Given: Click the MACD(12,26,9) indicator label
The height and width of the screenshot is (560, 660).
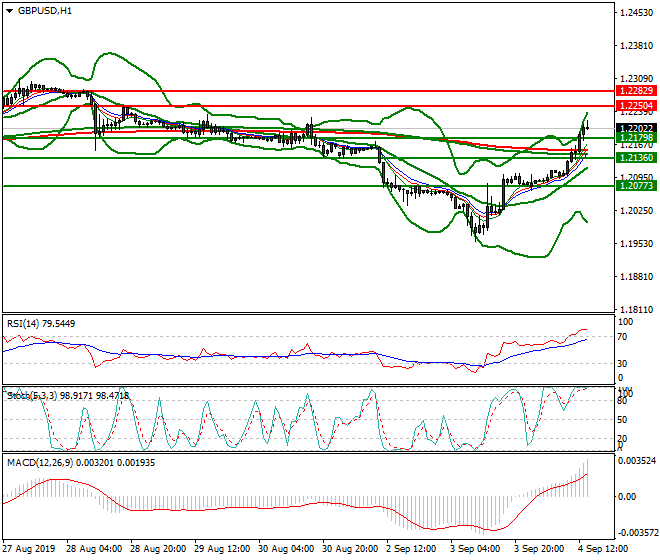Looking at the screenshot, I should pyautogui.click(x=81, y=463).
